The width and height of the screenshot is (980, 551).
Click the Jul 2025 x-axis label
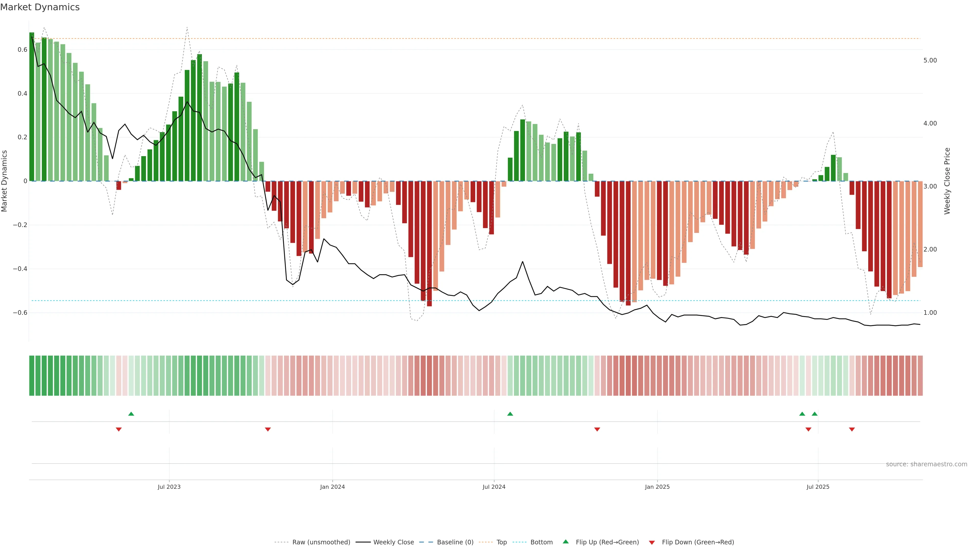click(x=817, y=487)
